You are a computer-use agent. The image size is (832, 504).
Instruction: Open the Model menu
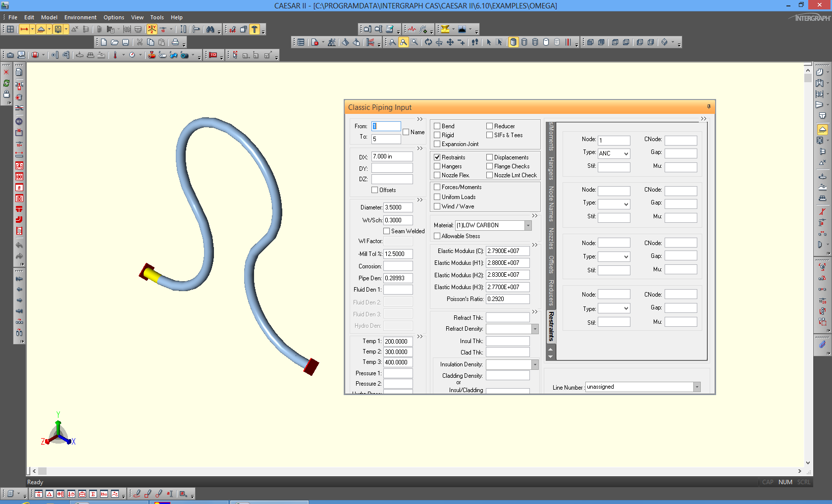click(x=49, y=17)
